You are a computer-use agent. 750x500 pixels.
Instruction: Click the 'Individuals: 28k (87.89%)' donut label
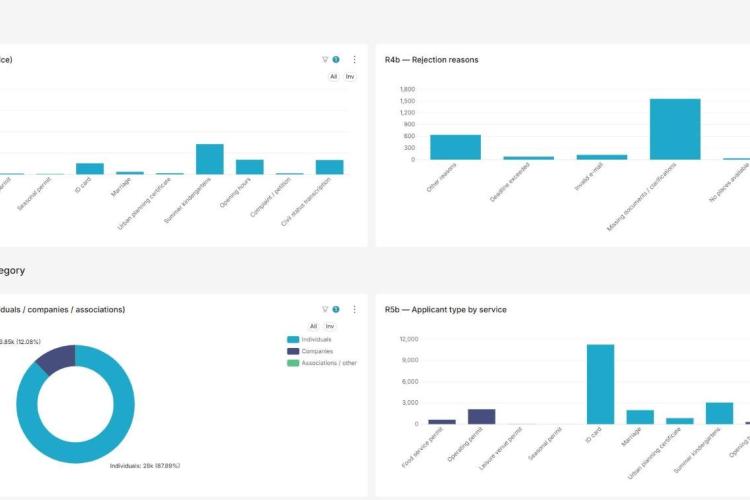(145, 466)
